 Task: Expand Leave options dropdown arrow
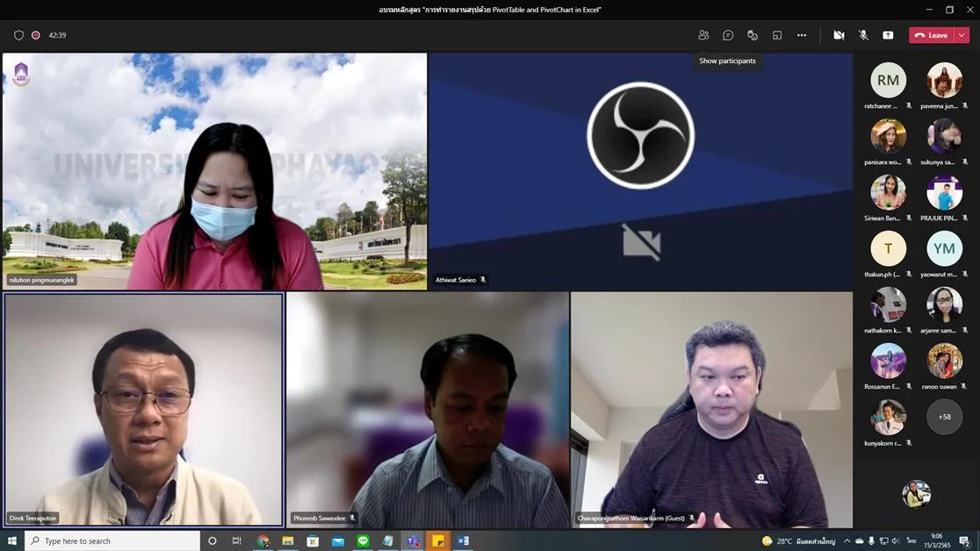coord(962,35)
